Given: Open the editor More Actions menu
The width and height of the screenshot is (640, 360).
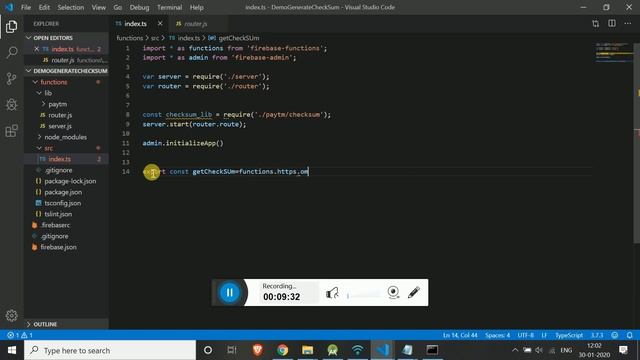Looking at the screenshot, I should tap(628, 24).
